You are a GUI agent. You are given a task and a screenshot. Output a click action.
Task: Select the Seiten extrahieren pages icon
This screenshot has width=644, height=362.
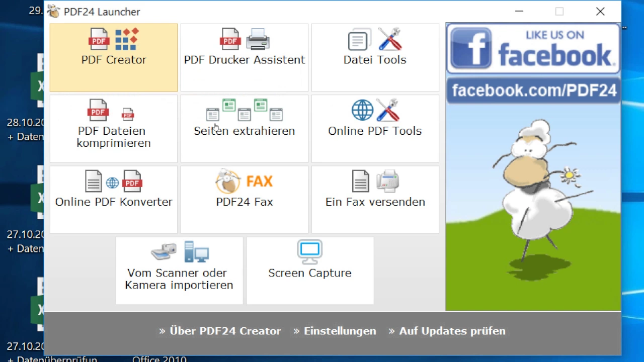click(x=245, y=110)
